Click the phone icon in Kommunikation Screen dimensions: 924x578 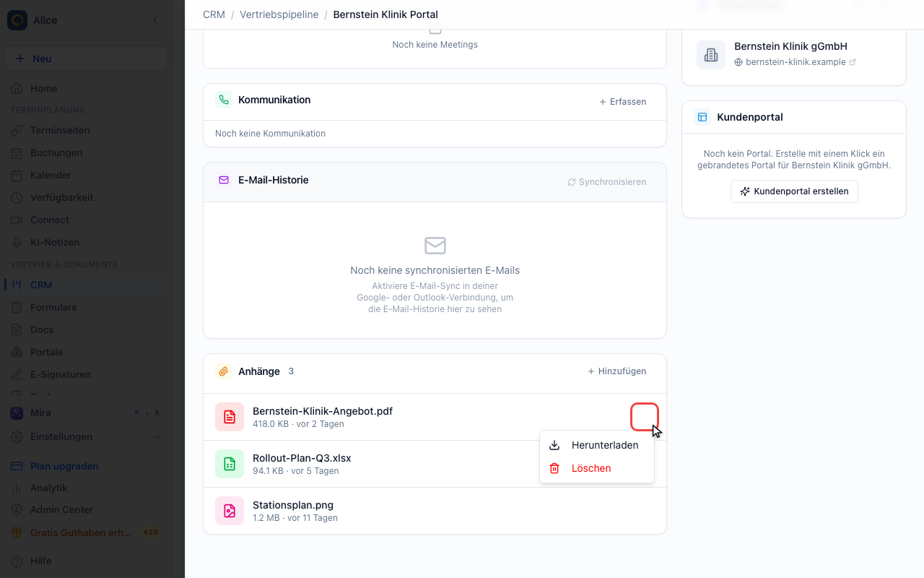click(x=224, y=100)
